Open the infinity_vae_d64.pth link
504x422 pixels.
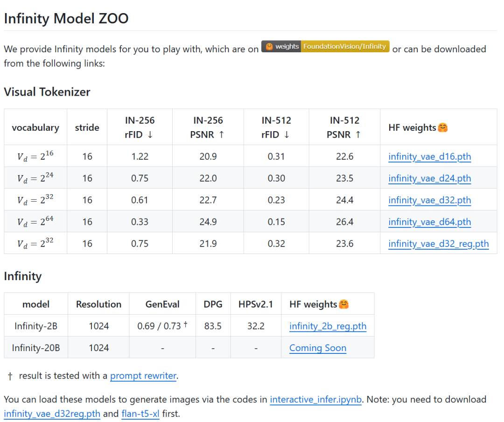(429, 222)
